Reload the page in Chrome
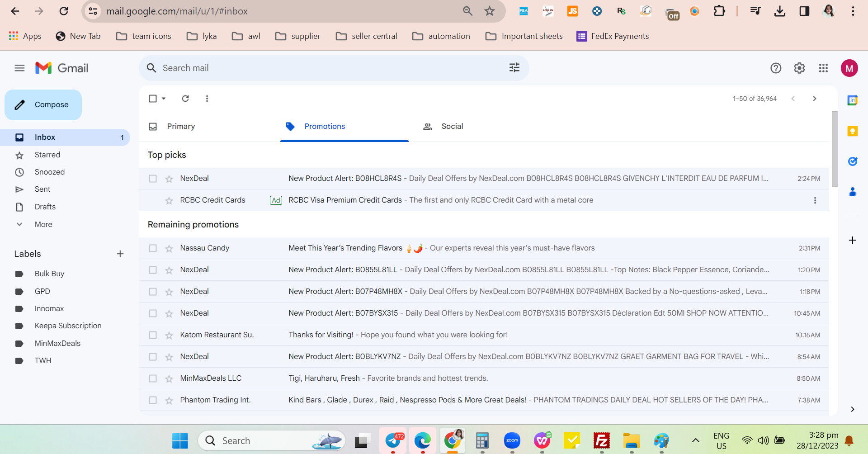This screenshot has width=868, height=454. point(64,11)
